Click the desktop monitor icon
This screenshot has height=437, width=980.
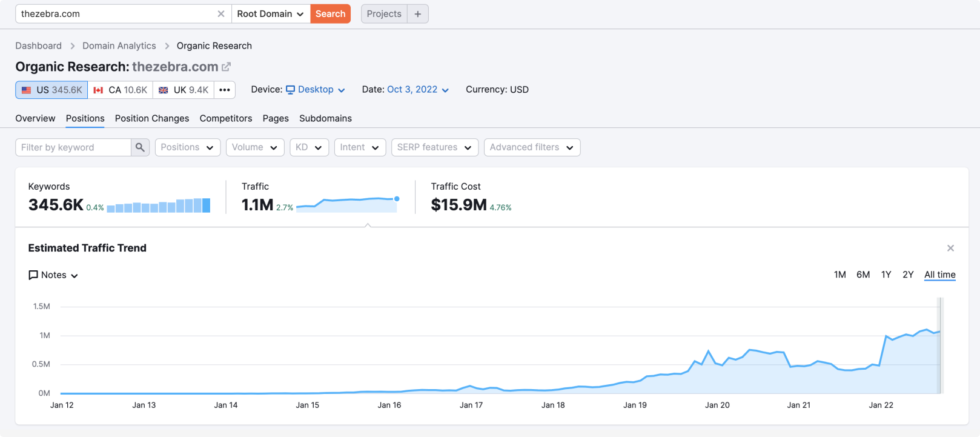291,90
